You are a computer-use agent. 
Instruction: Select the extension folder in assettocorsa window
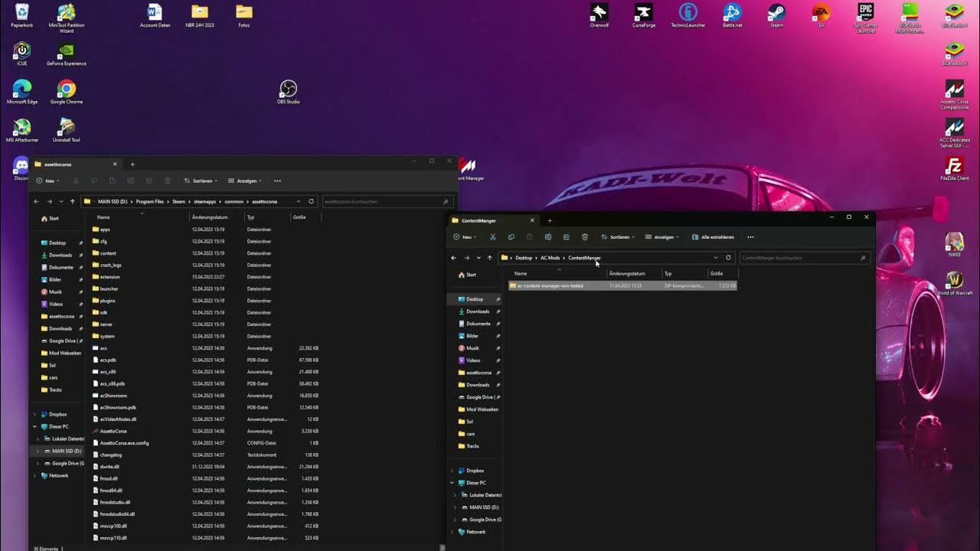[109, 277]
